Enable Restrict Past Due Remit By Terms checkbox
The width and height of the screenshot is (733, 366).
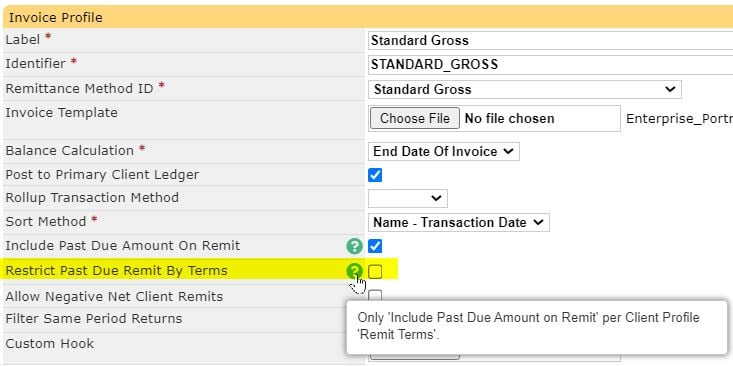375,271
